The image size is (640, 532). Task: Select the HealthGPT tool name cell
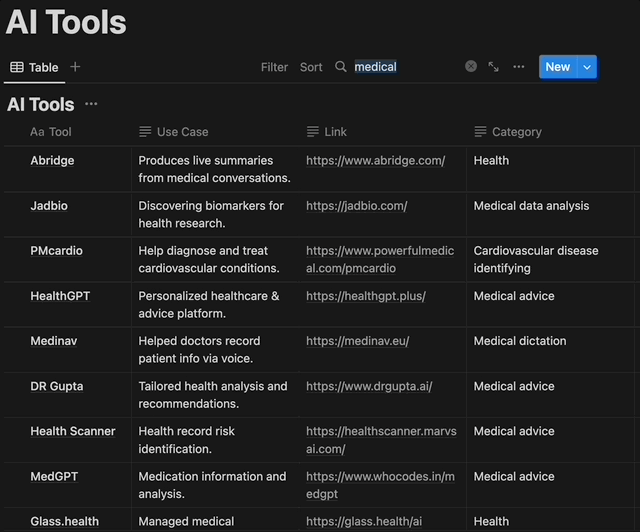coord(68,305)
